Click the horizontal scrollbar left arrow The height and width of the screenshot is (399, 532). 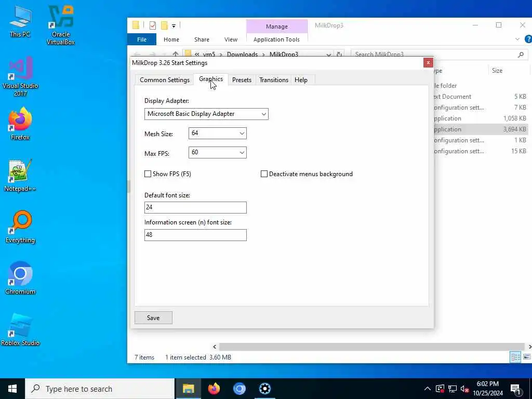[x=215, y=347]
